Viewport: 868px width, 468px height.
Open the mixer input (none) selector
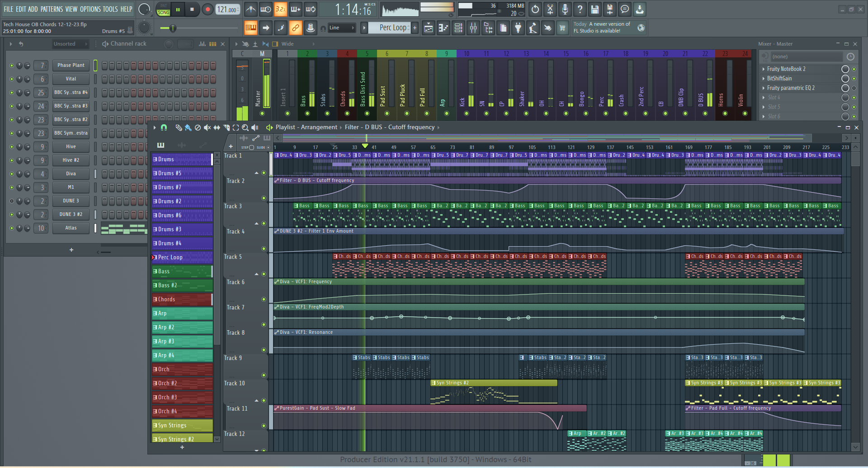(x=807, y=56)
